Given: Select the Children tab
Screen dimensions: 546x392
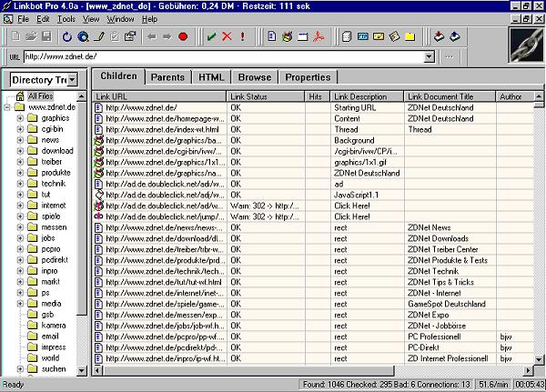Looking at the screenshot, I should (118, 76).
